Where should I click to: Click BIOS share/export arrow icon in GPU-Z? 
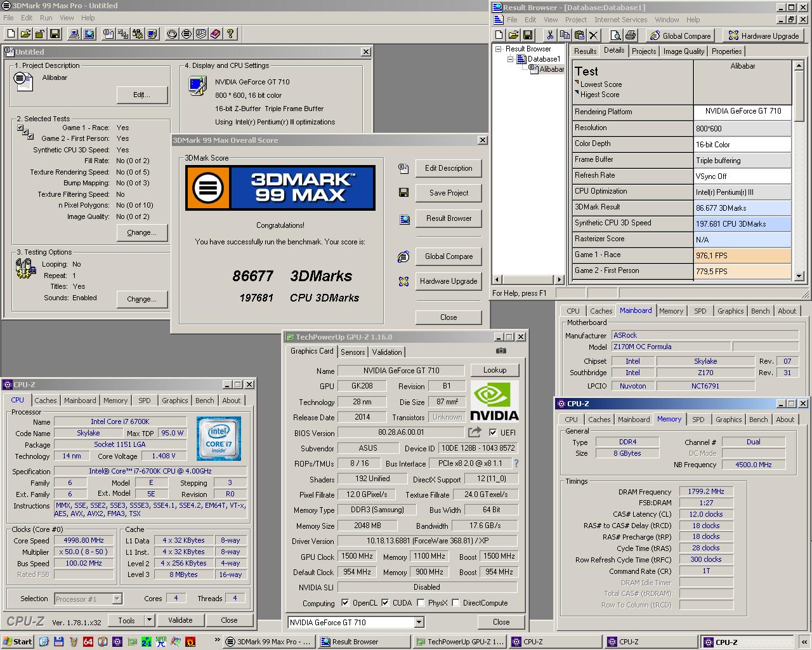[x=475, y=432]
